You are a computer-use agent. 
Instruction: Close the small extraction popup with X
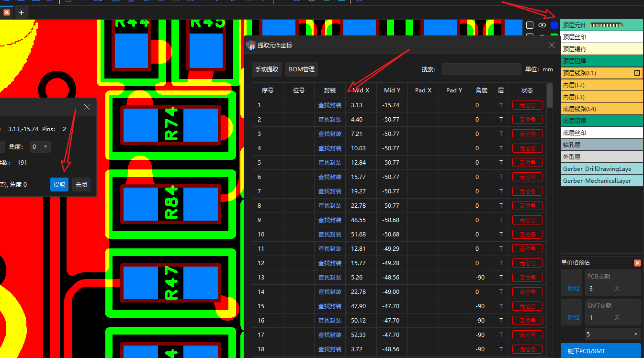tap(87, 107)
